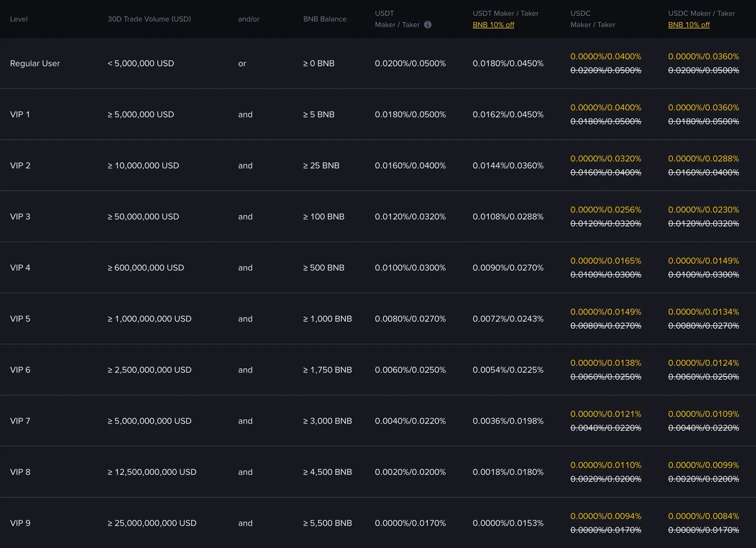Screen dimensions: 756x548
Task: Select the Level column header
Action: [x=19, y=19]
